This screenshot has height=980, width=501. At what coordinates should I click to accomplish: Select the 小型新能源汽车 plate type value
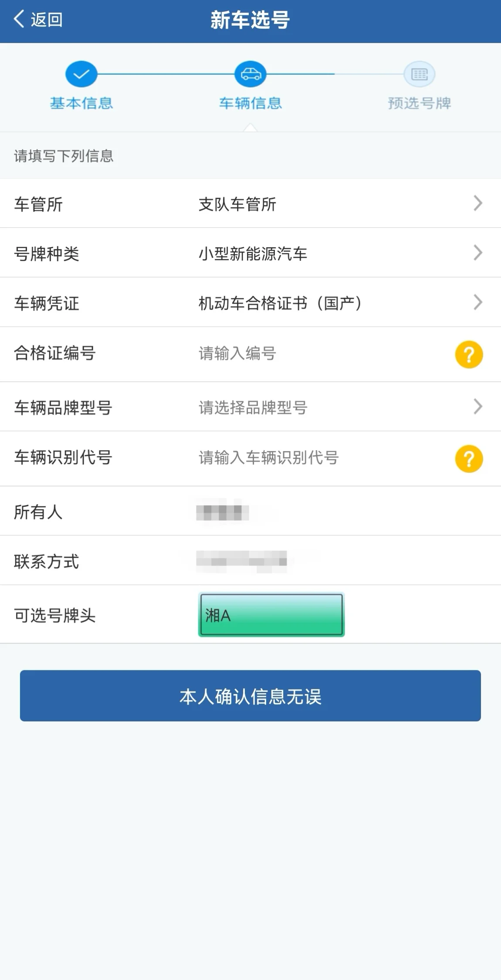(253, 253)
